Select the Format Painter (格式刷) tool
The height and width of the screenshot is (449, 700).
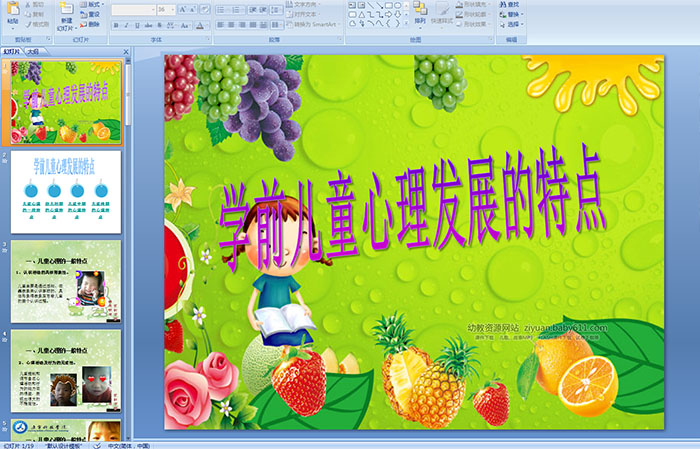[38, 24]
